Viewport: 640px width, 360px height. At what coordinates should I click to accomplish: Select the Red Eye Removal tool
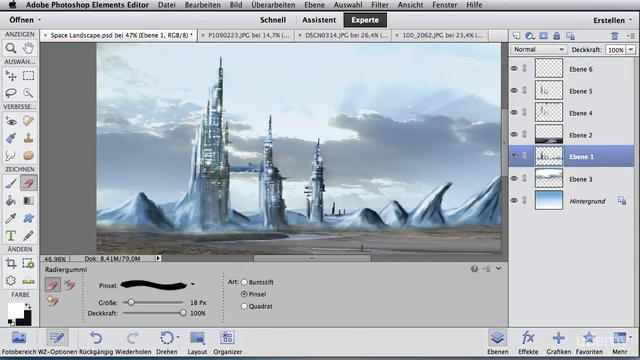(x=11, y=121)
